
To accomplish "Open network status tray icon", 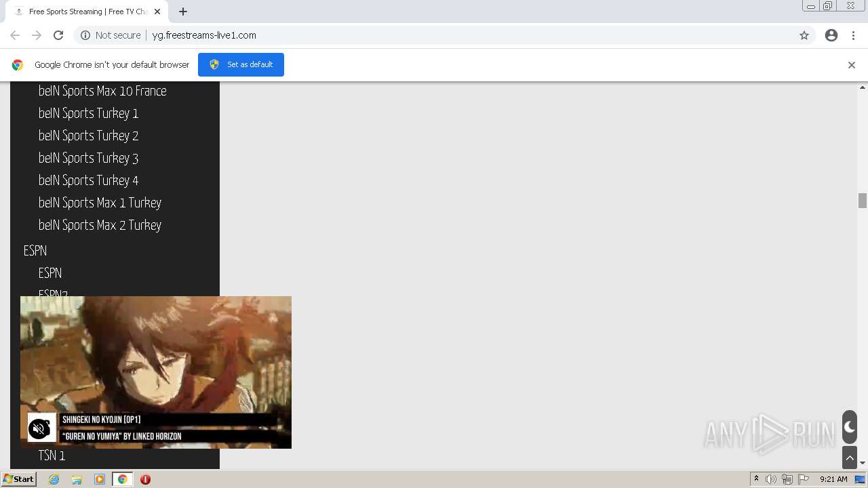I will (787, 479).
